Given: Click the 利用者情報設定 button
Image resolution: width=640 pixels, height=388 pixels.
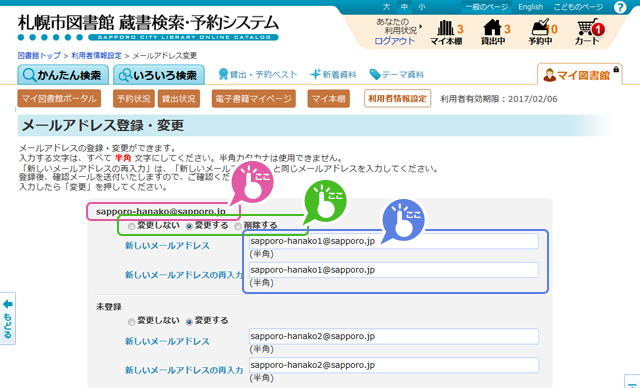Looking at the screenshot, I should click(x=397, y=98).
